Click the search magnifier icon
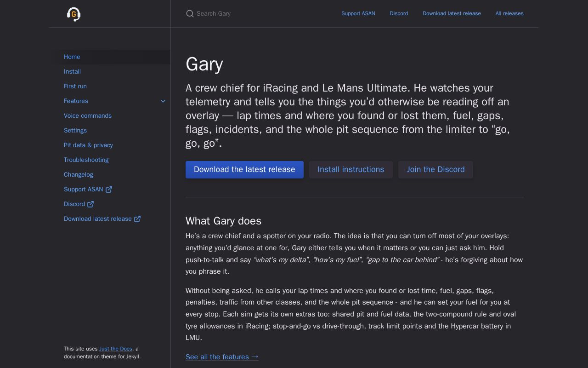Image resolution: width=588 pixels, height=368 pixels. (190, 14)
